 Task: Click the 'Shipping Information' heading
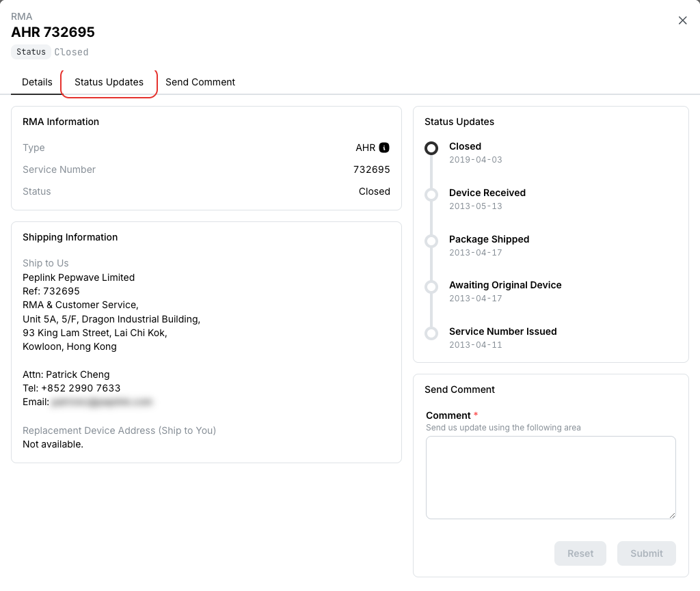[70, 237]
